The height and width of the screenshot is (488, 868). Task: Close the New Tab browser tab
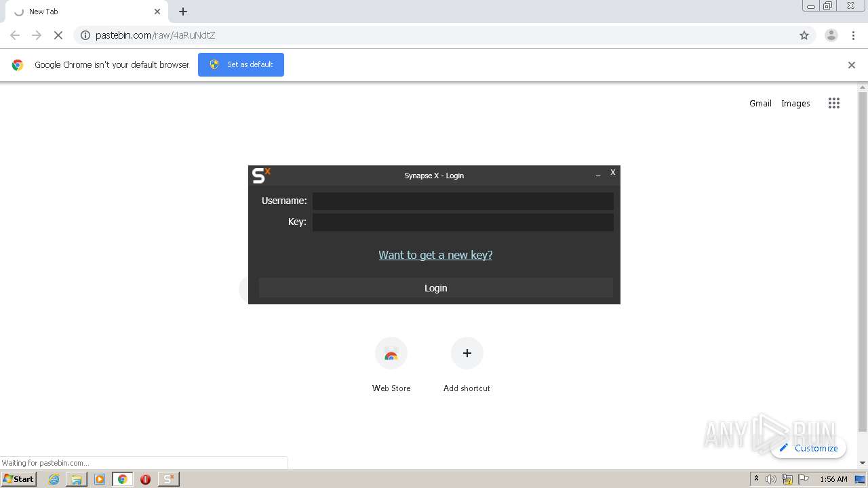coord(157,12)
